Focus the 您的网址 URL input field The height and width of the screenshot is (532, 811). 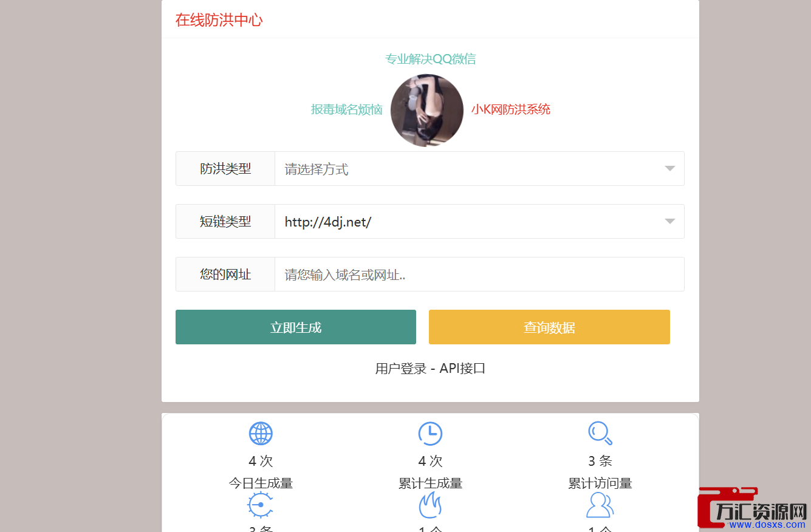tap(479, 275)
